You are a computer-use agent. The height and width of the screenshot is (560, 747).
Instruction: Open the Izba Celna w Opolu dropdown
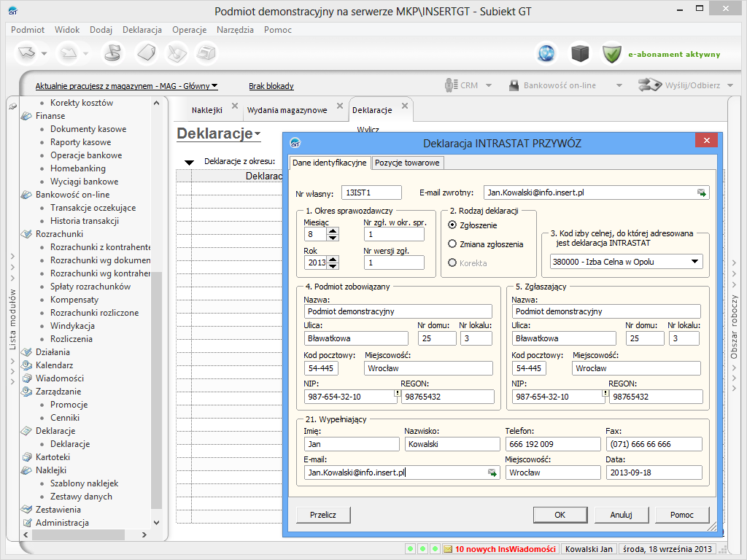pyautogui.click(x=694, y=262)
